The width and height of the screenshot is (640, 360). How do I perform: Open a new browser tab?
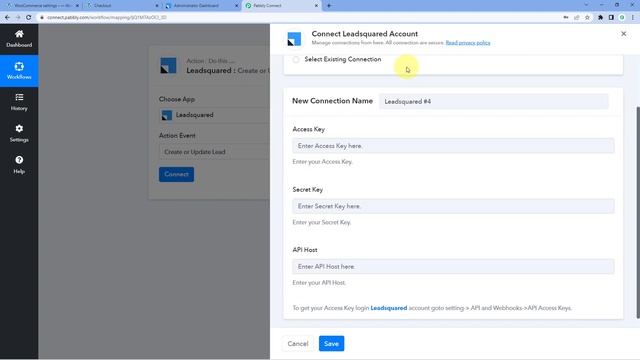329,6
